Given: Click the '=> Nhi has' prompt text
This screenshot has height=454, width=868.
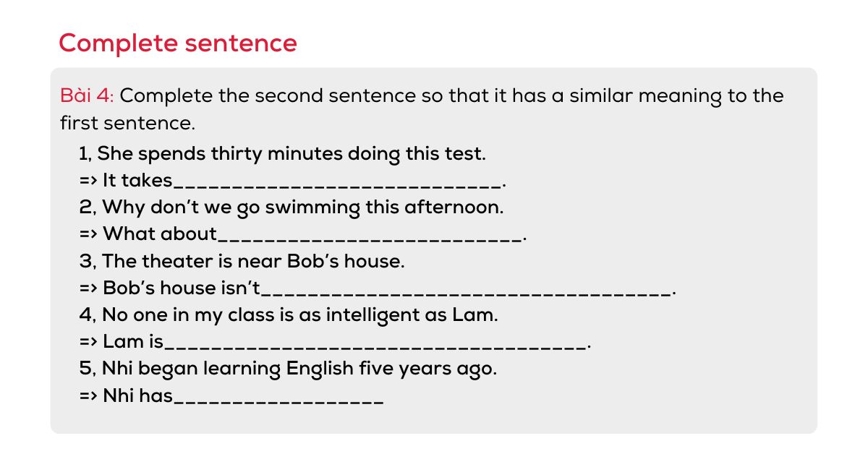Looking at the screenshot, I should 126,396.
